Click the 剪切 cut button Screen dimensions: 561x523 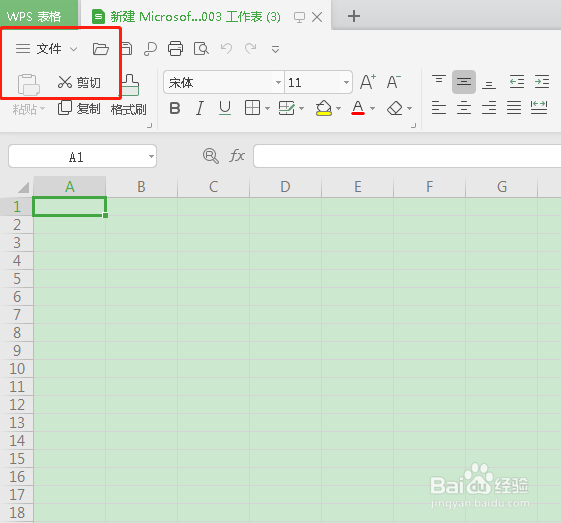79,83
